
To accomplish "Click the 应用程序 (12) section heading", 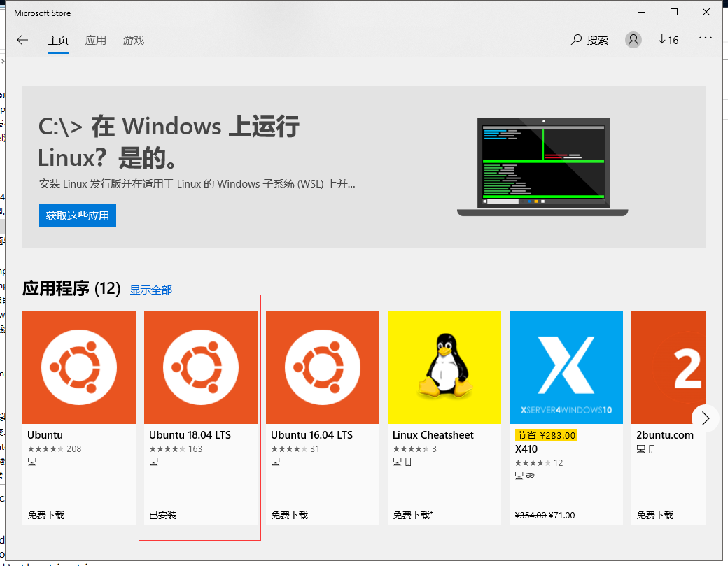I will (71, 288).
